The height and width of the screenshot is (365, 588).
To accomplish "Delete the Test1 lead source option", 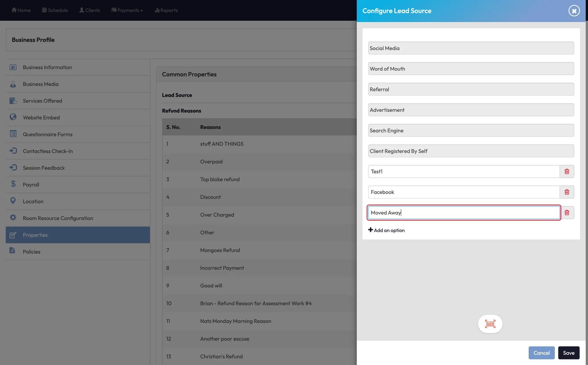I will tap(567, 171).
